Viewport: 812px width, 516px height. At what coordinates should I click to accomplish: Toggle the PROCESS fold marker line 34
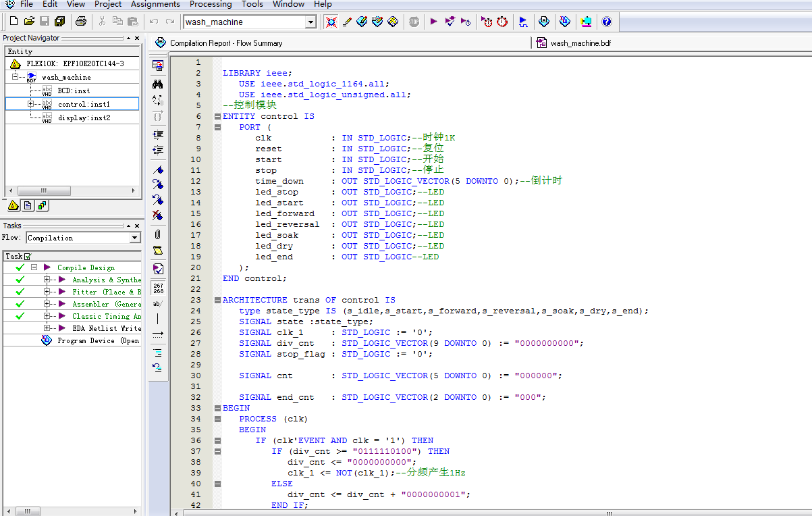pos(217,419)
